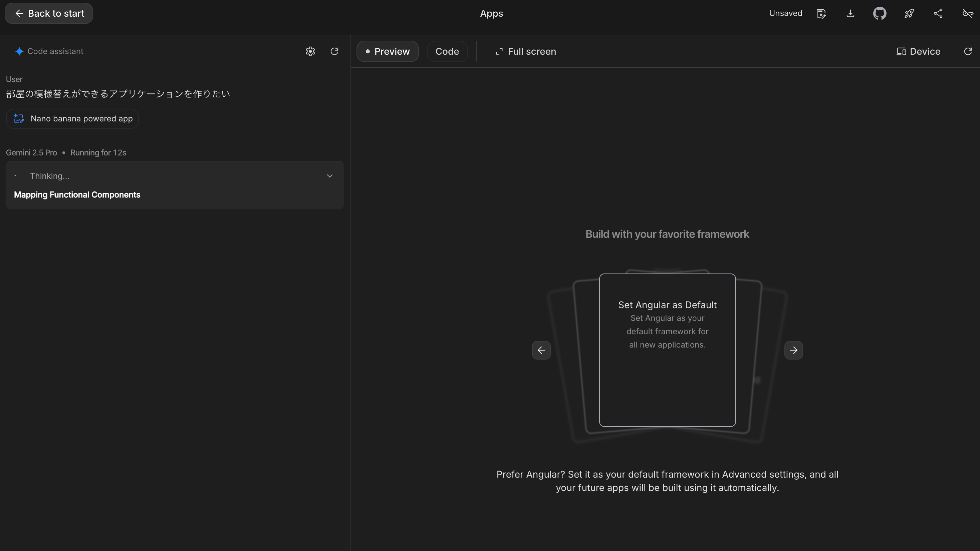
Task: Click the crossed-out key icon at top right
Action: coord(967,14)
